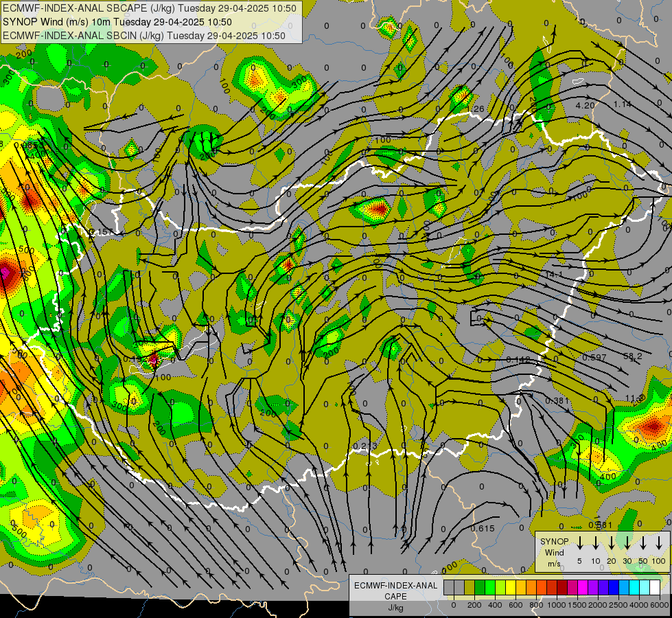Click the SBCIN title line in header
Image resolution: width=672 pixels, height=618 pixels.
point(144,36)
